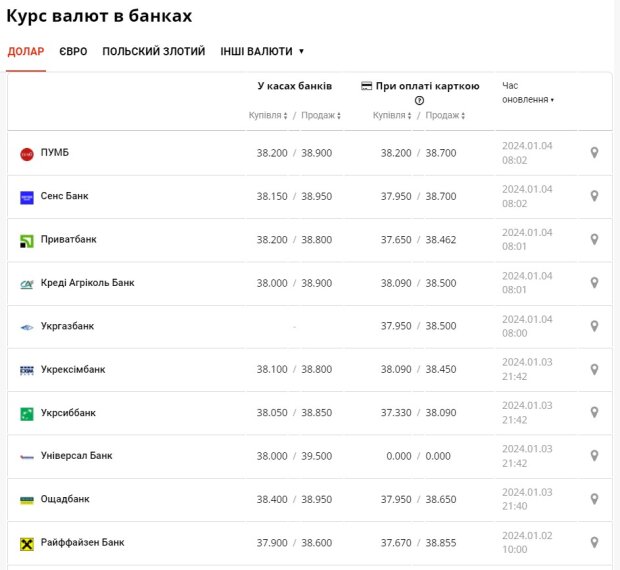Click Райффайзен Банк cash buy rate 37.900
Viewport: 620px width, 570px height.
[x=272, y=543]
